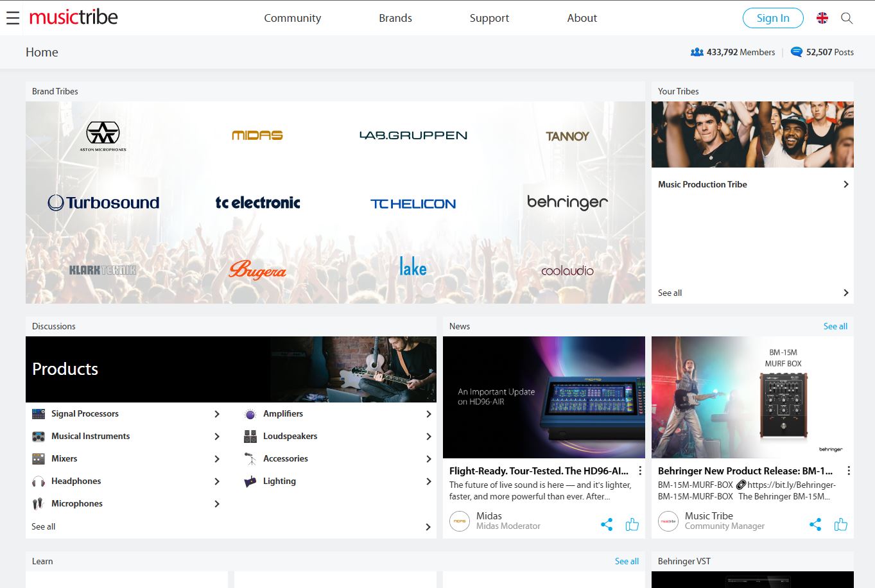The image size is (875, 588).
Task: Open Flight-Ready. Tour-Tested headline
Action: point(539,471)
